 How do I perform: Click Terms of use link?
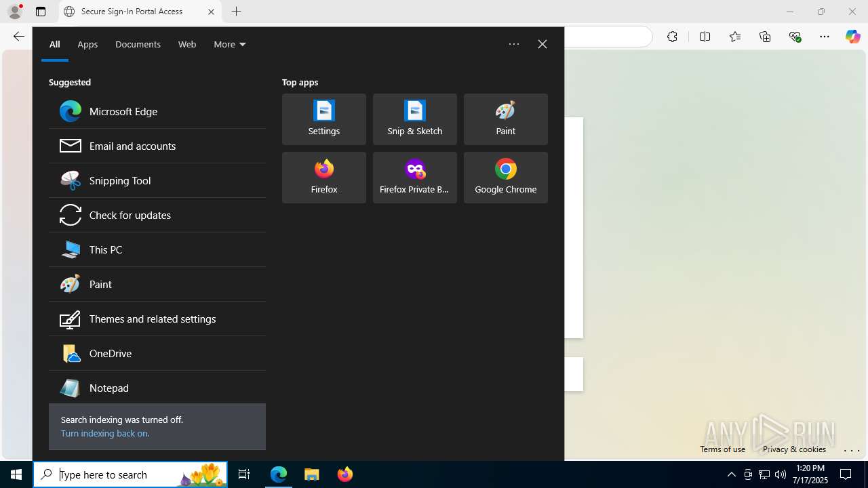722,449
